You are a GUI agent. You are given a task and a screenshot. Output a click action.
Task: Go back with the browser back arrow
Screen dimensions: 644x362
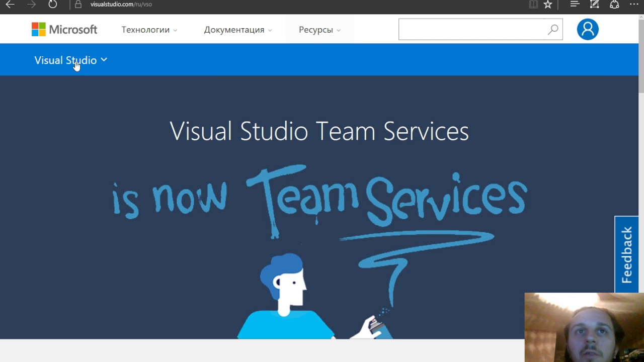point(10,5)
